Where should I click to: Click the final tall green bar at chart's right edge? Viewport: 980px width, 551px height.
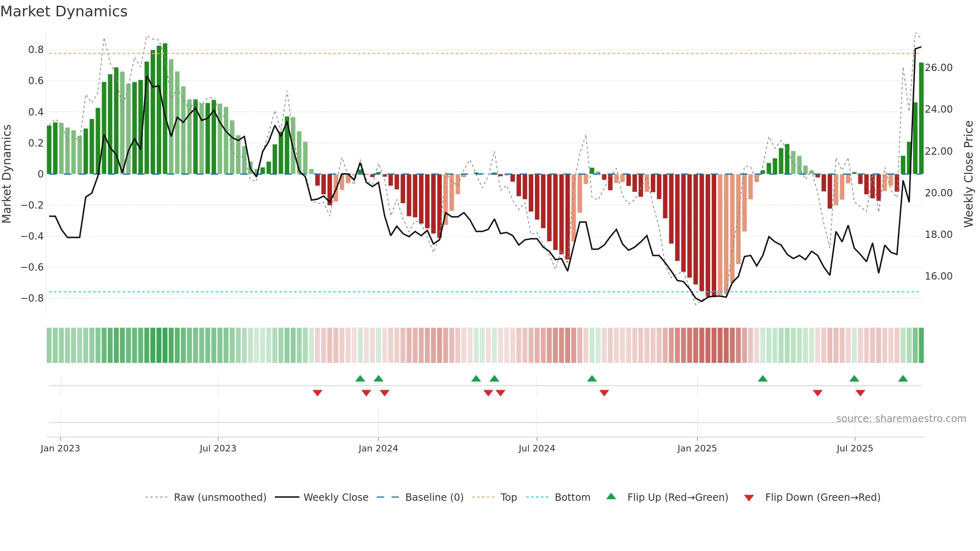(x=921, y=118)
